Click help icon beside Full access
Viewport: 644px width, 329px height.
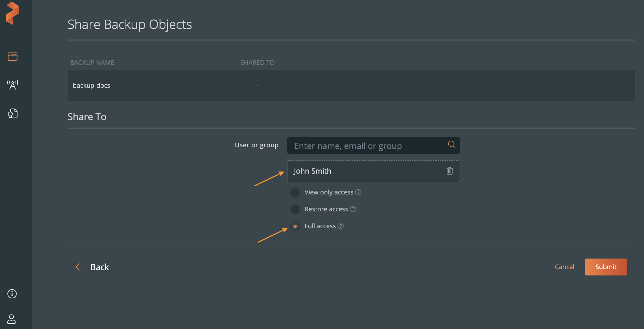coord(341,226)
